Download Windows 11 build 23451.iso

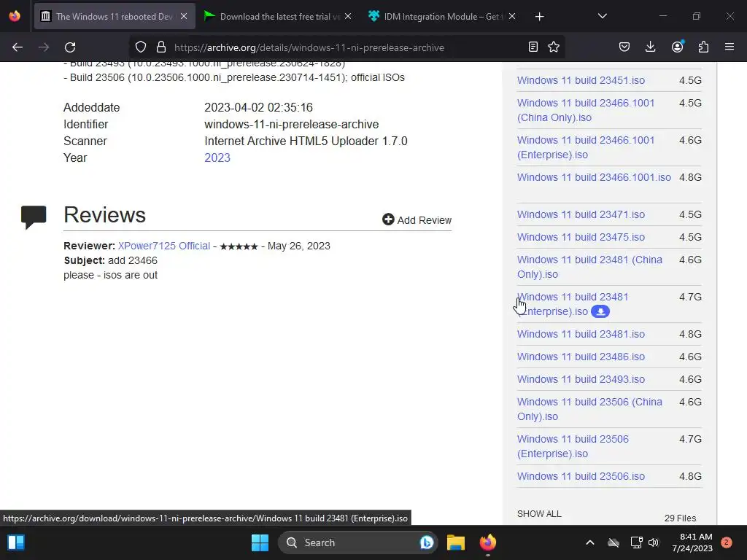581,80
